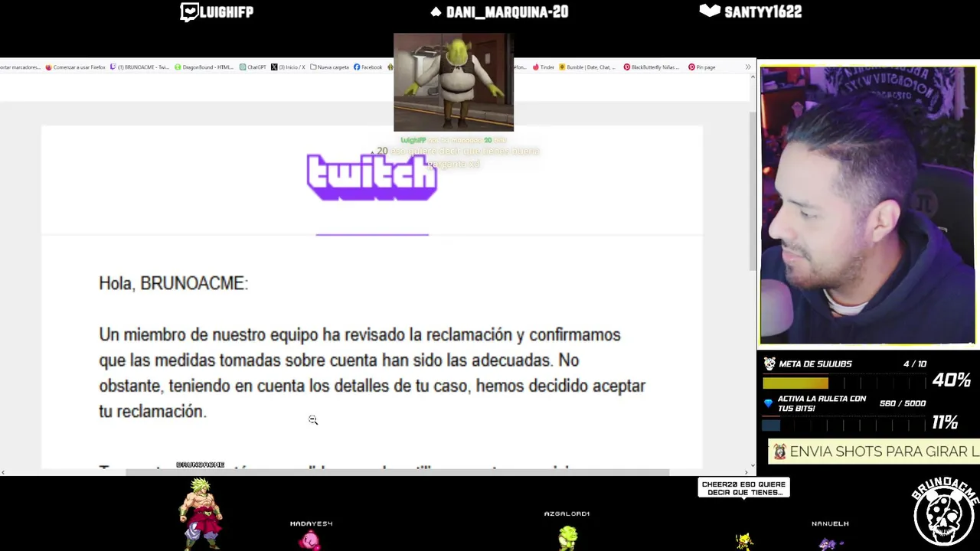Click the Shrek animation thumbnail
980x551 pixels.
(453, 82)
